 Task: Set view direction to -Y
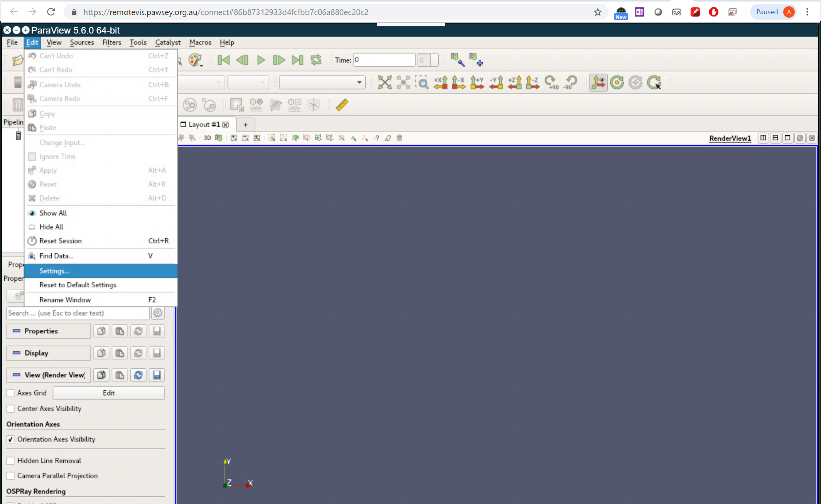tap(496, 82)
